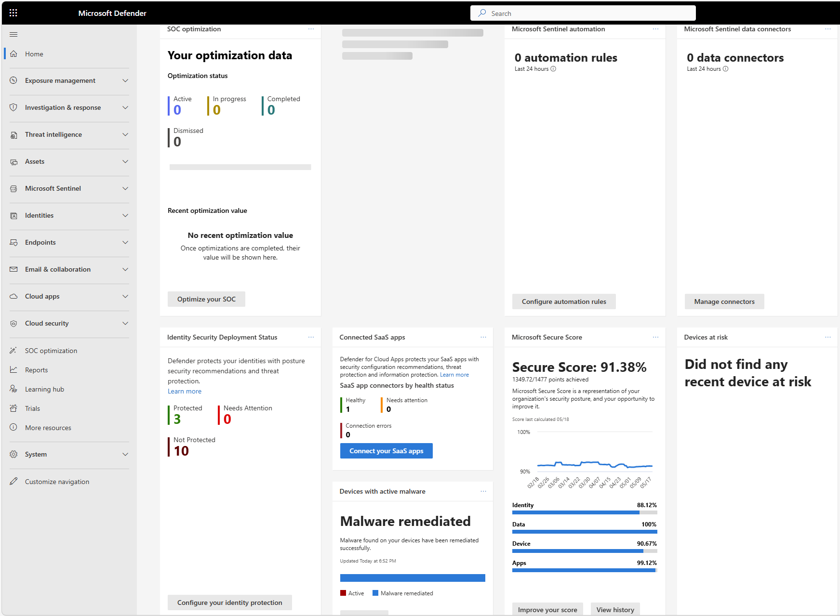Click info icon beside automation rules Last 24 hours
Image resolution: width=840 pixels, height=616 pixels.
click(553, 69)
